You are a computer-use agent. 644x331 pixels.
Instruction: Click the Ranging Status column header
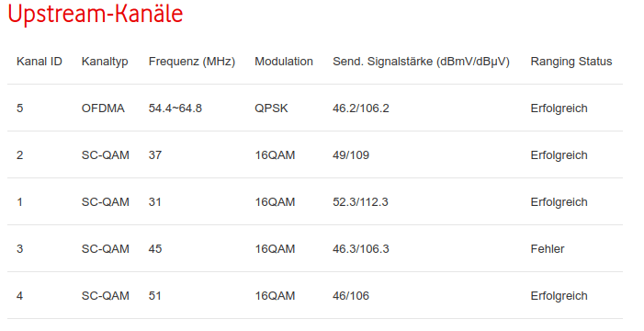[571, 62]
